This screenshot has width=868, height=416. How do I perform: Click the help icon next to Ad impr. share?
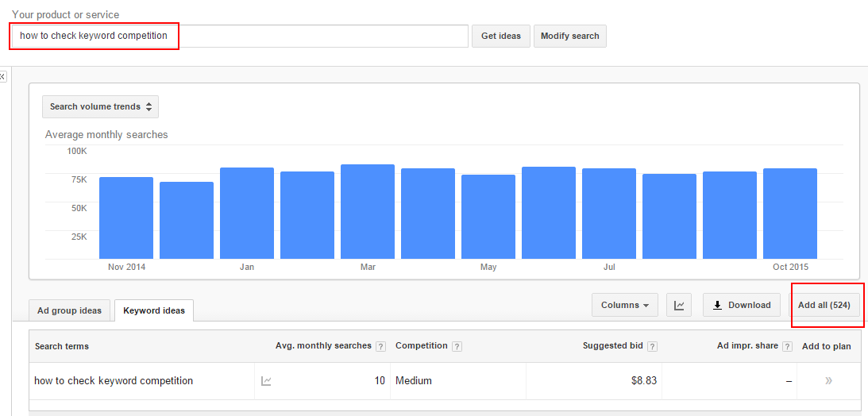click(x=787, y=346)
